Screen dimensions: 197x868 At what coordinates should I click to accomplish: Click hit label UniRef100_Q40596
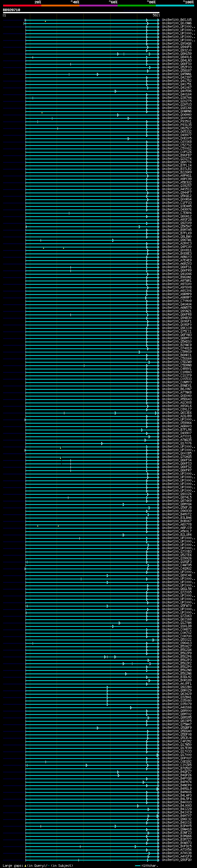[177, 91]
